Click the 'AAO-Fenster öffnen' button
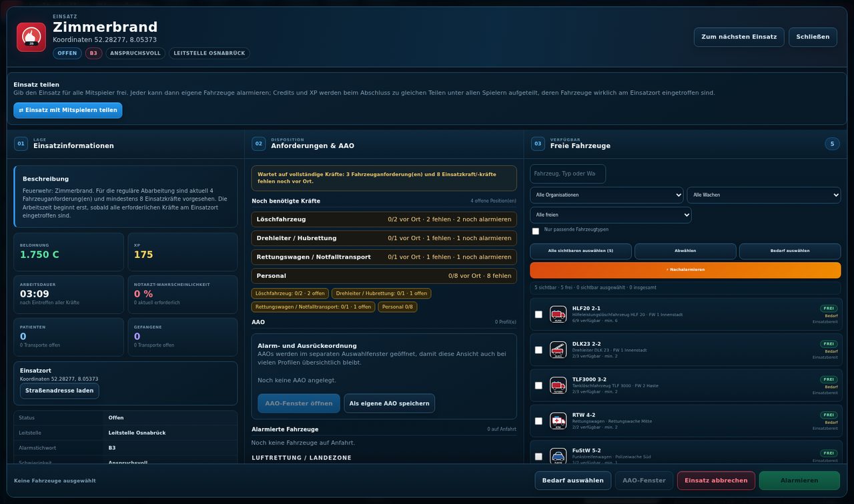 tap(298, 403)
